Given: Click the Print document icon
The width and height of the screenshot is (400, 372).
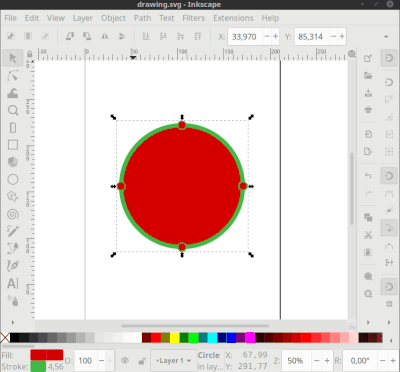Looking at the screenshot, I should coord(368,110).
